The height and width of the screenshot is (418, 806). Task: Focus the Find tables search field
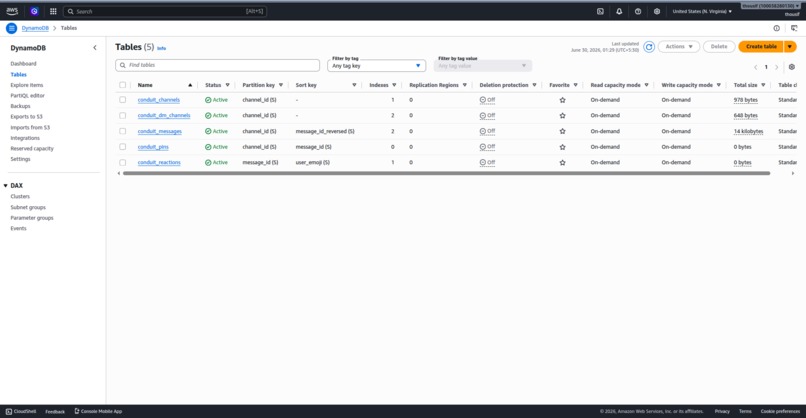217,65
